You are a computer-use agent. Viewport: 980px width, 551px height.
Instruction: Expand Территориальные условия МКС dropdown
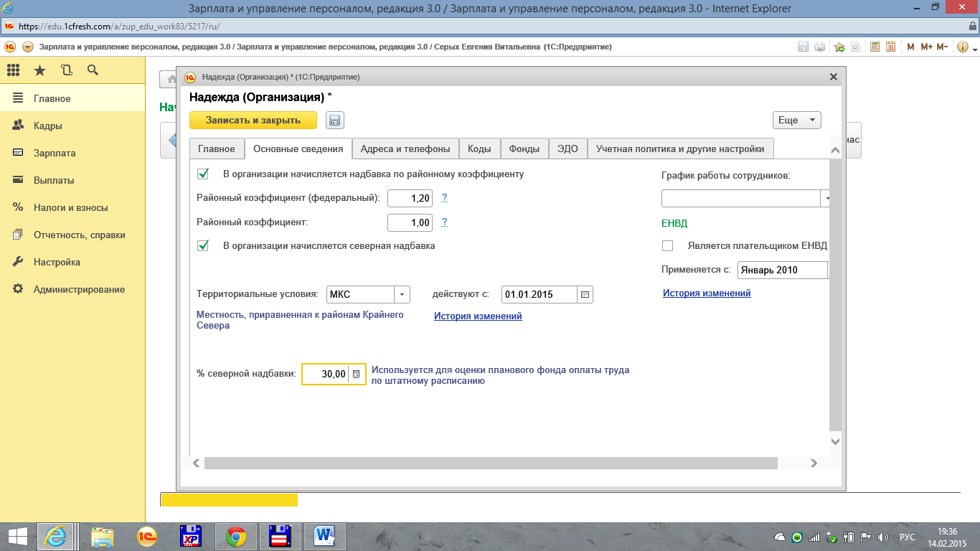click(402, 295)
